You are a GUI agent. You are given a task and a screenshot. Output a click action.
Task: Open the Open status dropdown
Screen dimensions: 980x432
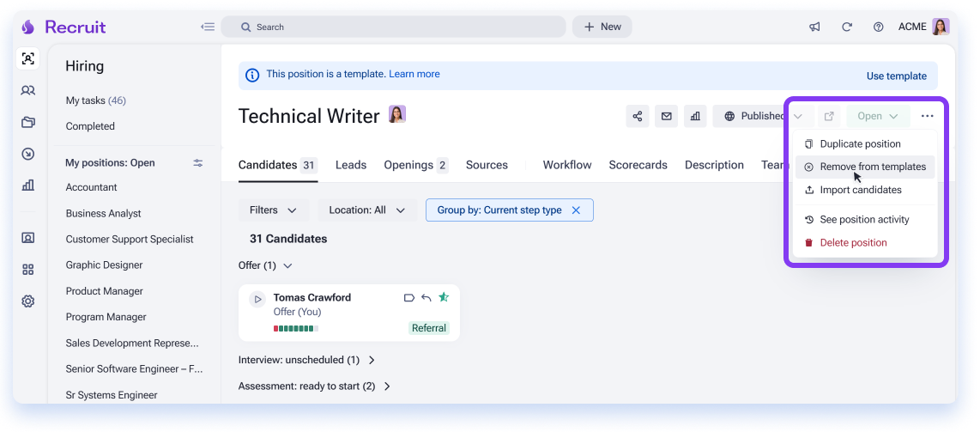pyautogui.click(x=878, y=116)
